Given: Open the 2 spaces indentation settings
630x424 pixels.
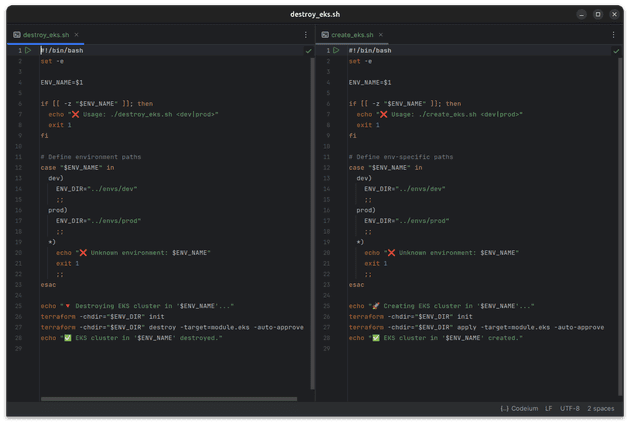Looking at the screenshot, I should point(601,409).
